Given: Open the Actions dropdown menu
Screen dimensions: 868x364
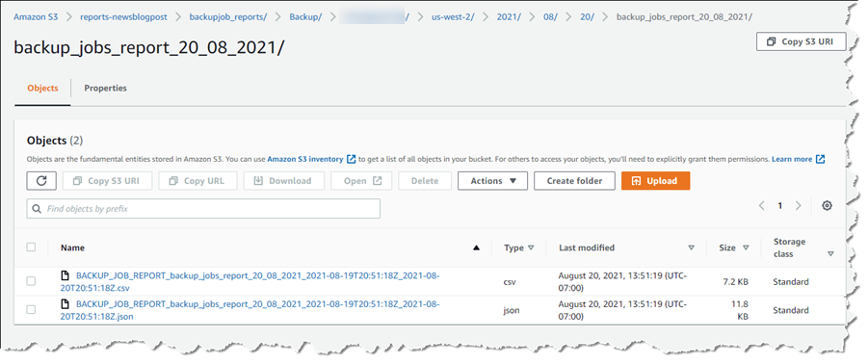Looking at the screenshot, I should point(492,181).
